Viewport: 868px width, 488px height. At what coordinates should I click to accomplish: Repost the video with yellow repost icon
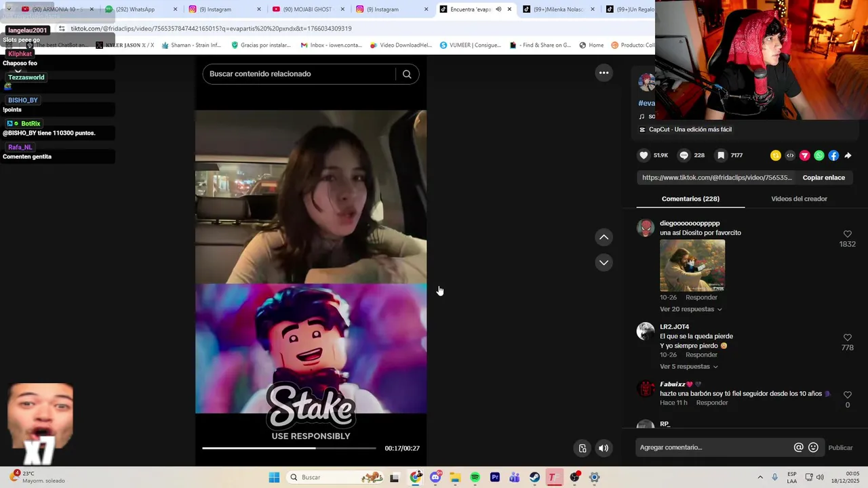[x=776, y=155]
